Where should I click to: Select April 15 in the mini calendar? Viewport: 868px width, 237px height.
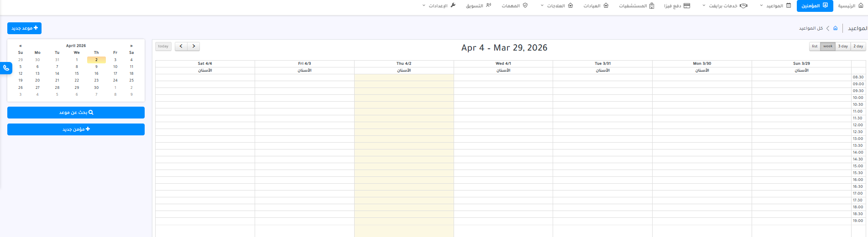[x=77, y=73]
